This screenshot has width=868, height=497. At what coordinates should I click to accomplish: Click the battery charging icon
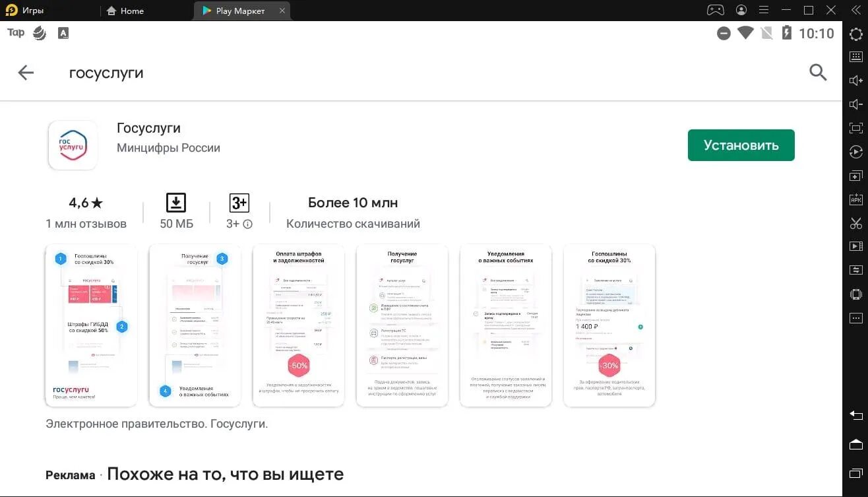point(786,33)
